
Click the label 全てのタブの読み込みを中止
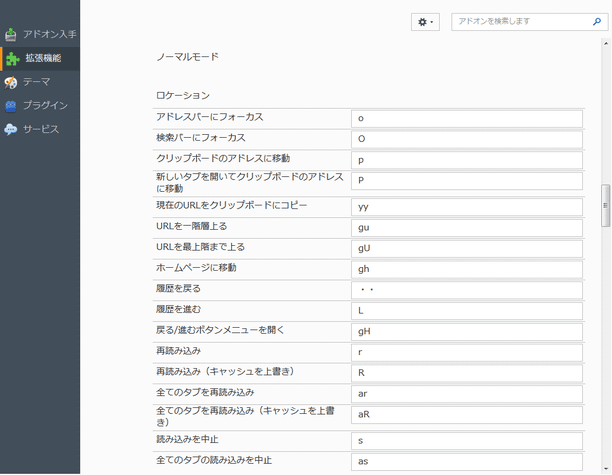pos(214,460)
